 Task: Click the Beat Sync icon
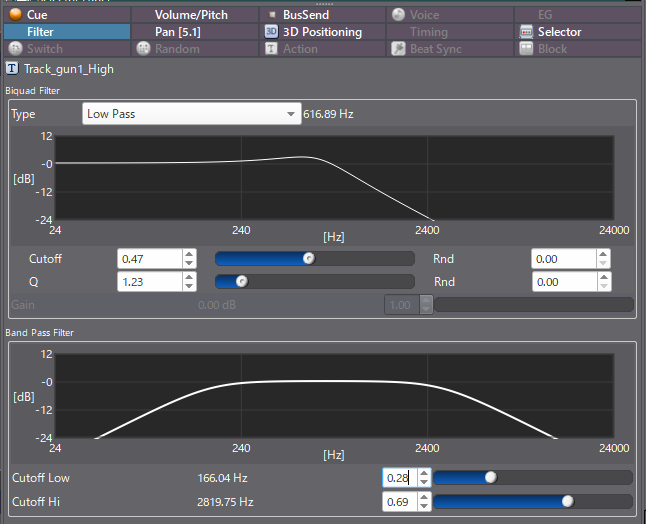tap(398, 49)
